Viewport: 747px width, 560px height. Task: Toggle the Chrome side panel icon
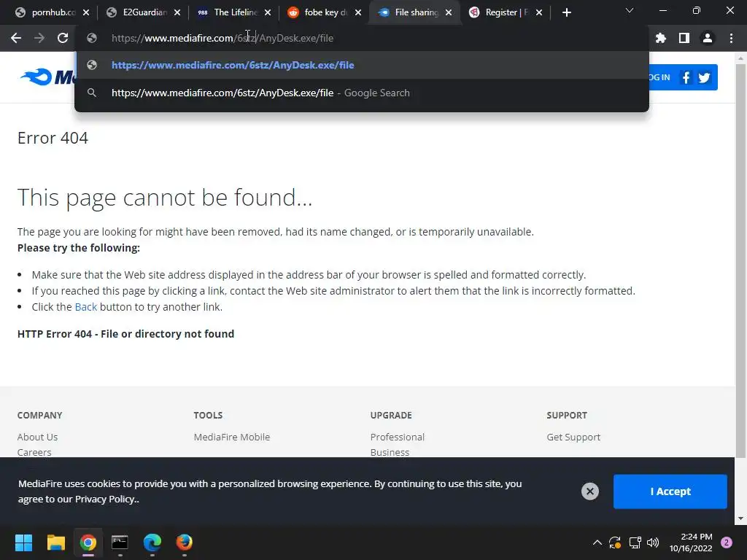pyautogui.click(x=684, y=38)
